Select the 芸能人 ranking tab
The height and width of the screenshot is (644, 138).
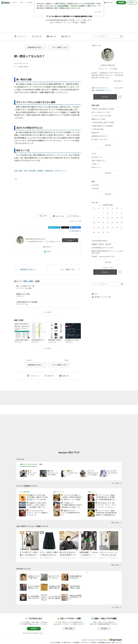(x=41, y=464)
